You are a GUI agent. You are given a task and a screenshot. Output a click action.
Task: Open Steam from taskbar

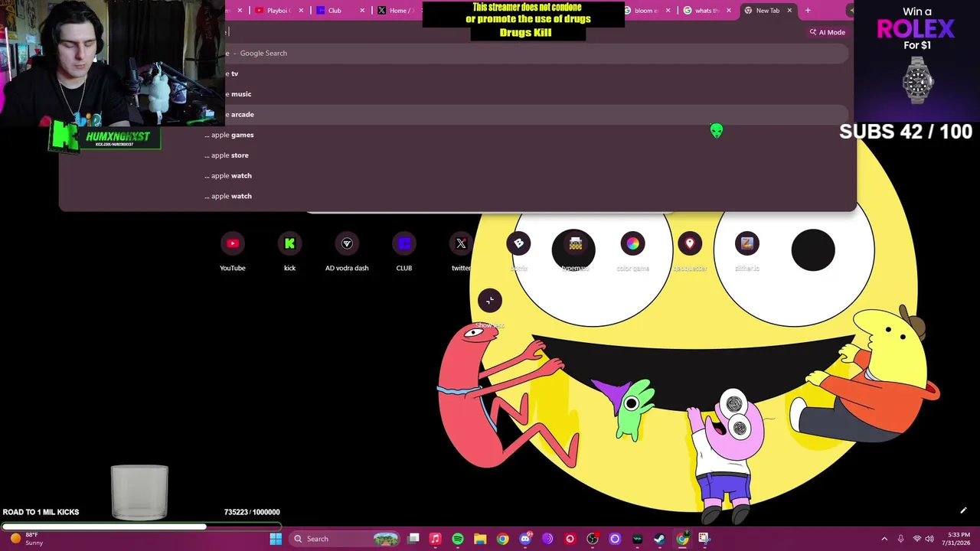coord(659,539)
